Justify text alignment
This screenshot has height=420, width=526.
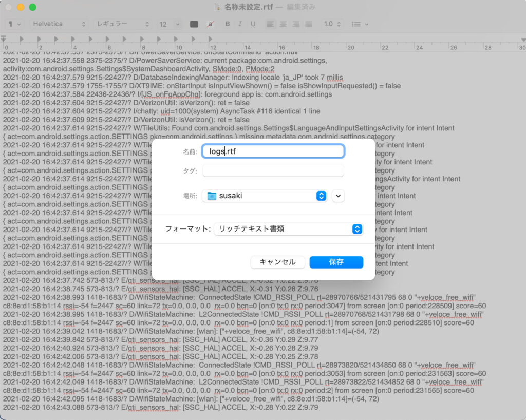(x=309, y=24)
